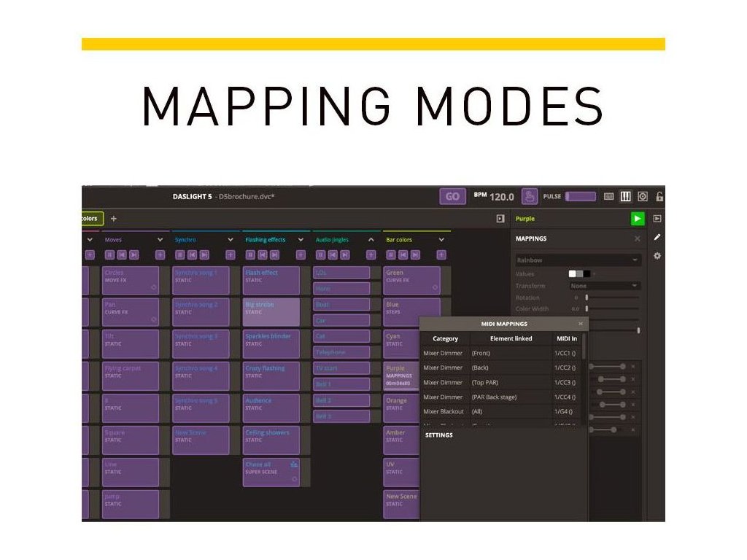Play the LOL audio jingle
Viewport: 747px width, 560px height.
[x=341, y=273]
